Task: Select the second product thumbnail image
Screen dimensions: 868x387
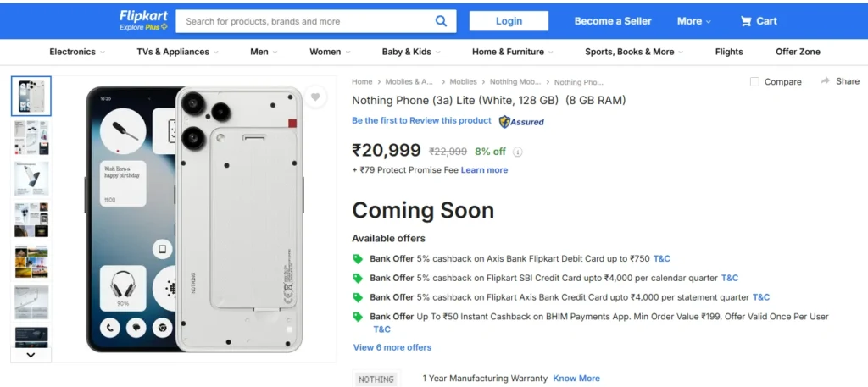Action: pyautogui.click(x=31, y=137)
